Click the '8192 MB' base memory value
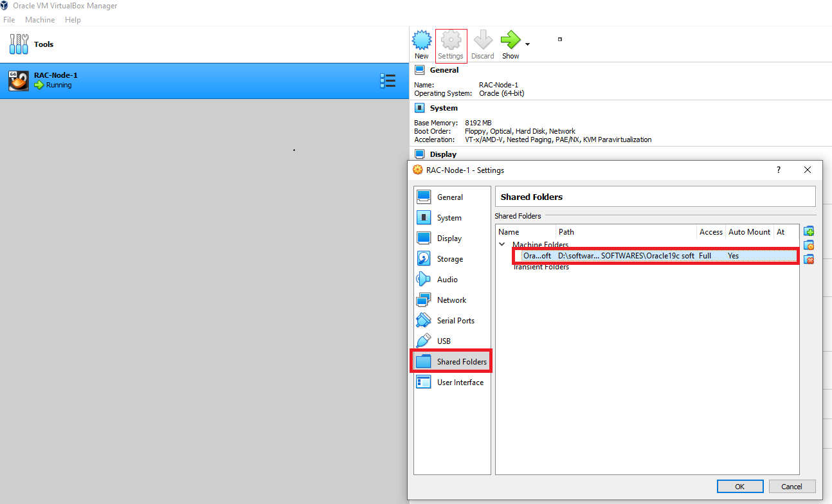The width and height of the screenshot is (832, 504). 478,123
